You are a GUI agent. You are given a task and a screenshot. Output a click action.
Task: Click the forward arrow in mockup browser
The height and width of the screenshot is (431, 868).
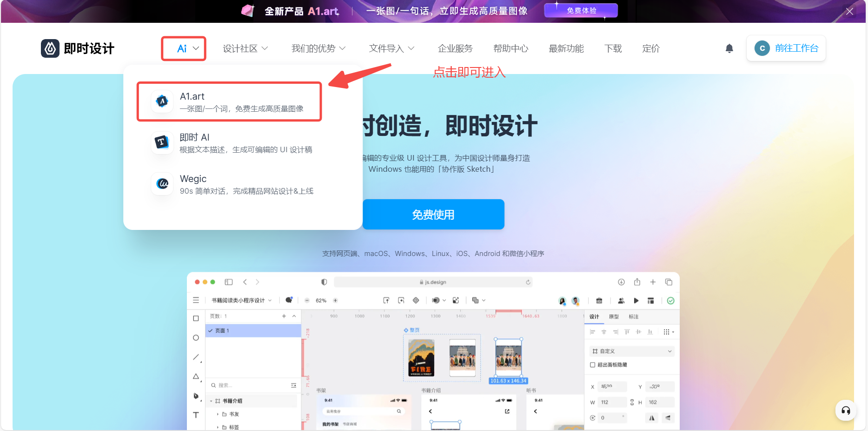[x=257, y=282]
